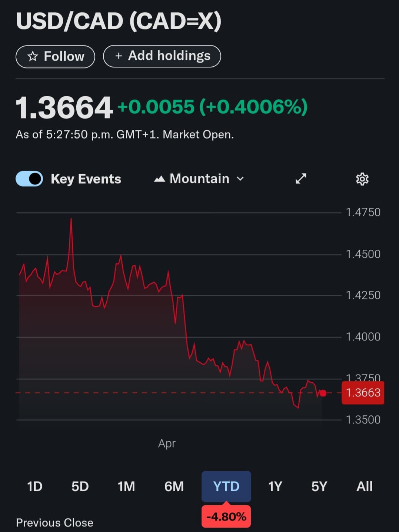Select the 1D time range
Viewport: 399px width, 532px height.
35,486
